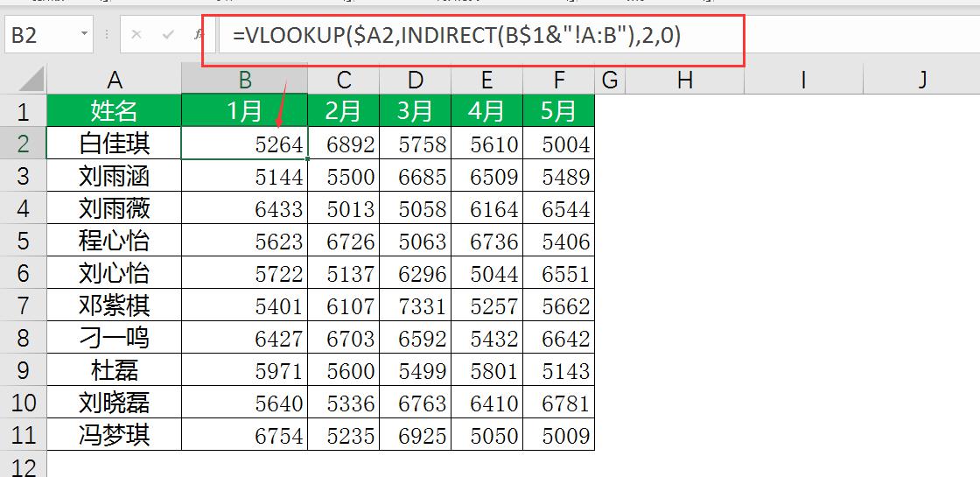Select column D header
The width and height of the screenshot is (980, 477).
[x=415, y=80]
